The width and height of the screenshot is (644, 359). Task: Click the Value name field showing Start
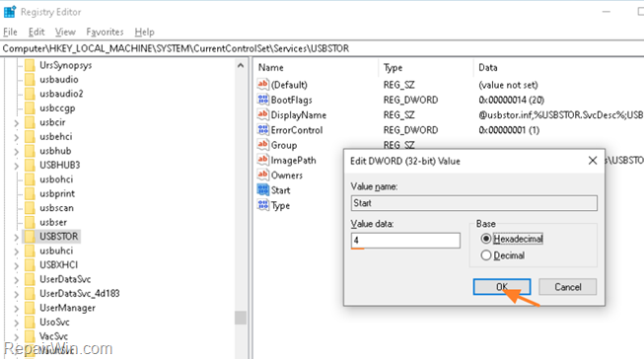[474, 203]
